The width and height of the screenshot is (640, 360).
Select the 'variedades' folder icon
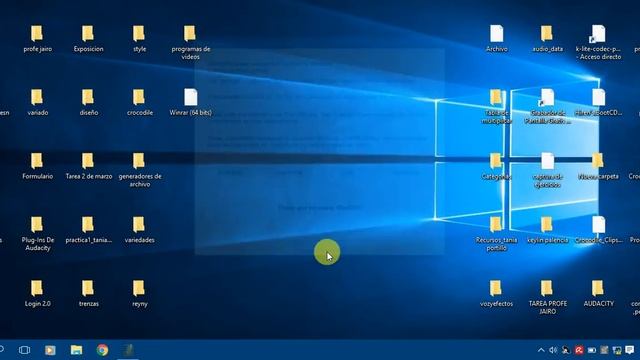139,225
